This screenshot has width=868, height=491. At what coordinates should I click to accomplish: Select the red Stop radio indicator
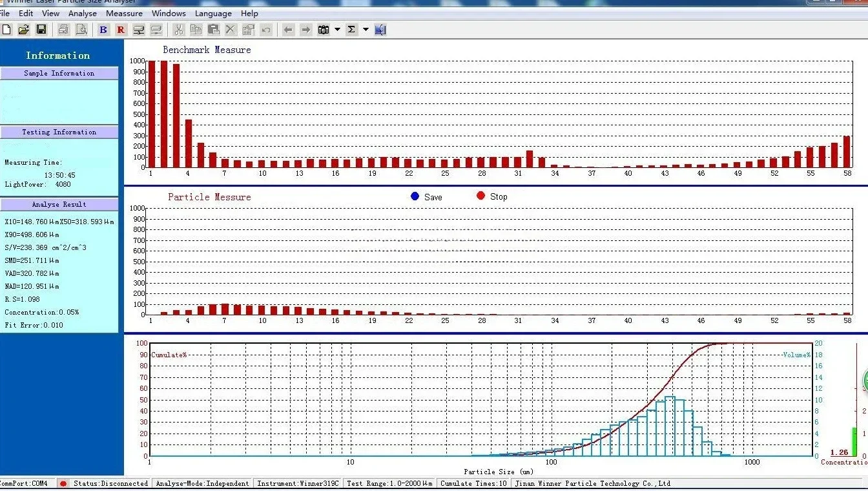[480, 196]
